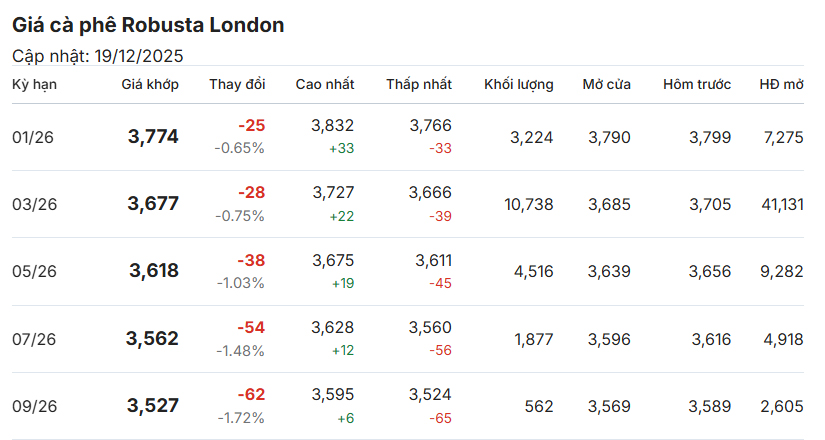Viewport: 825px width, 440px height.
Task: Click the -62 change value
Action: tap(251, 394)
